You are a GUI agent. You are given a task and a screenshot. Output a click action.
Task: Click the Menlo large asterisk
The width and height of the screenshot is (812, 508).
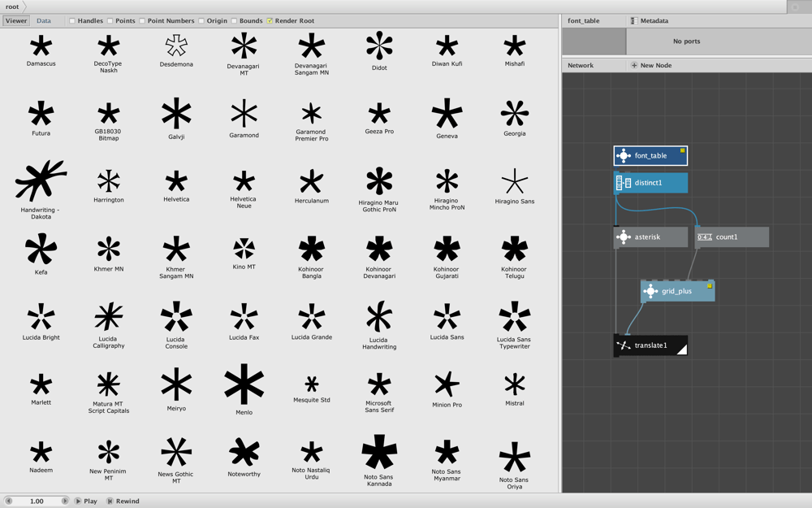(x=244, y=384)
